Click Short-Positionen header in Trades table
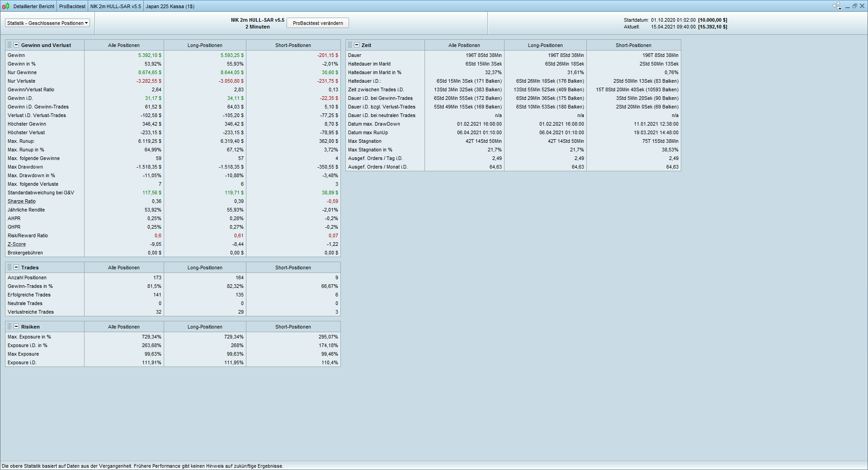The width and height of the screenshot is (868, 470). click(293, 268)
